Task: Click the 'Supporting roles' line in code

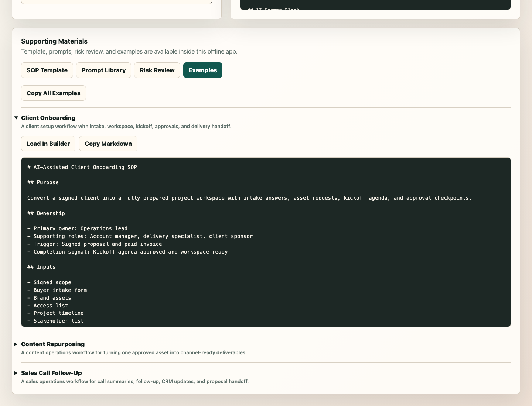Action: [140, 236]
